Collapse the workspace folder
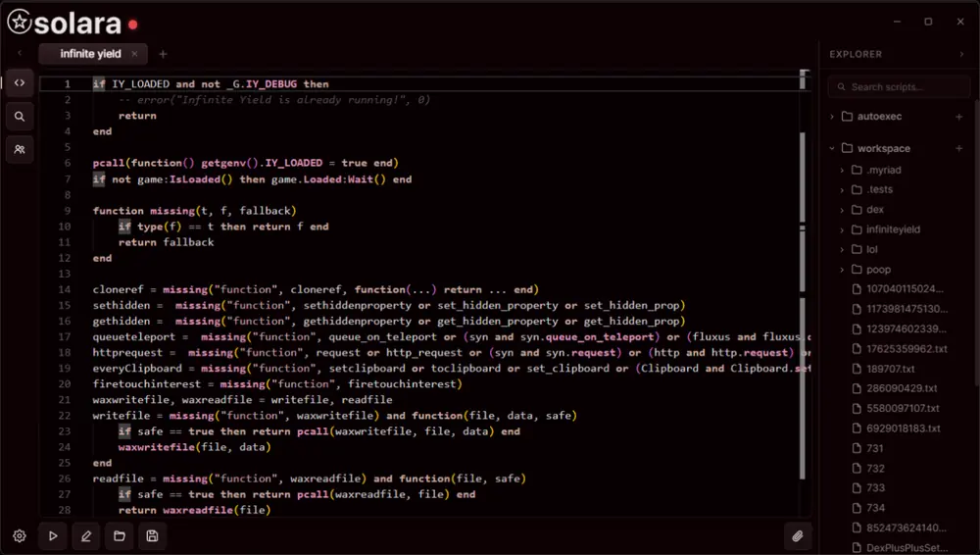The height and width of the screenshot is (555, 980). coord(832,148)
